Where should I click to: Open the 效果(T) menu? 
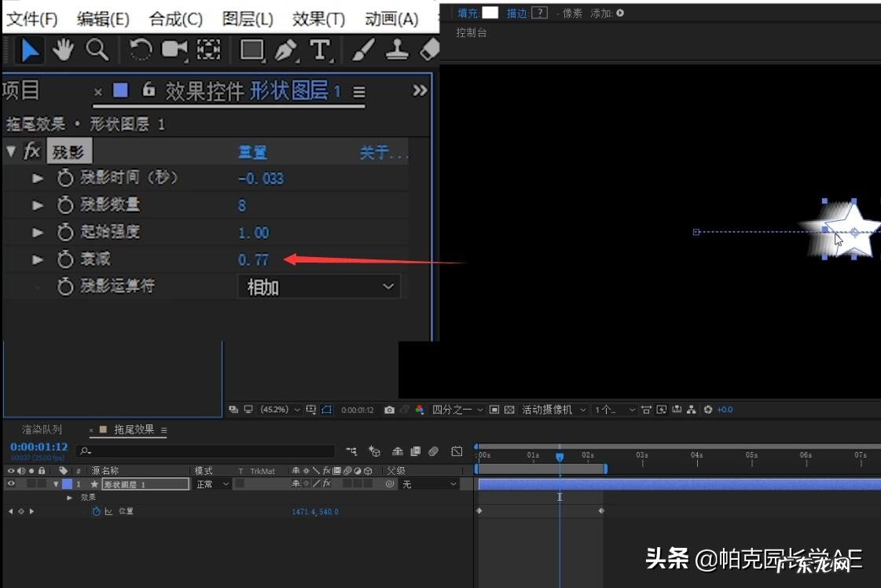point(318,18)
